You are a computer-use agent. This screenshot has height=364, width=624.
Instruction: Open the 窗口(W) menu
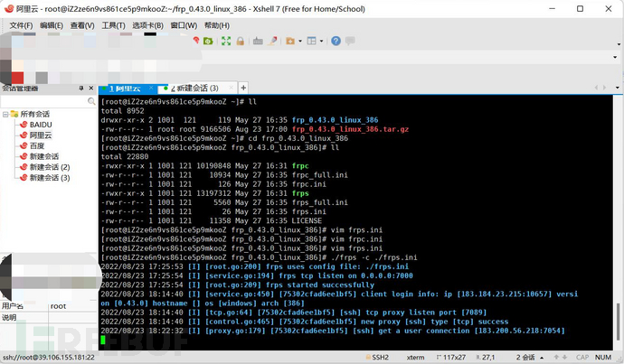click(184, 25)
